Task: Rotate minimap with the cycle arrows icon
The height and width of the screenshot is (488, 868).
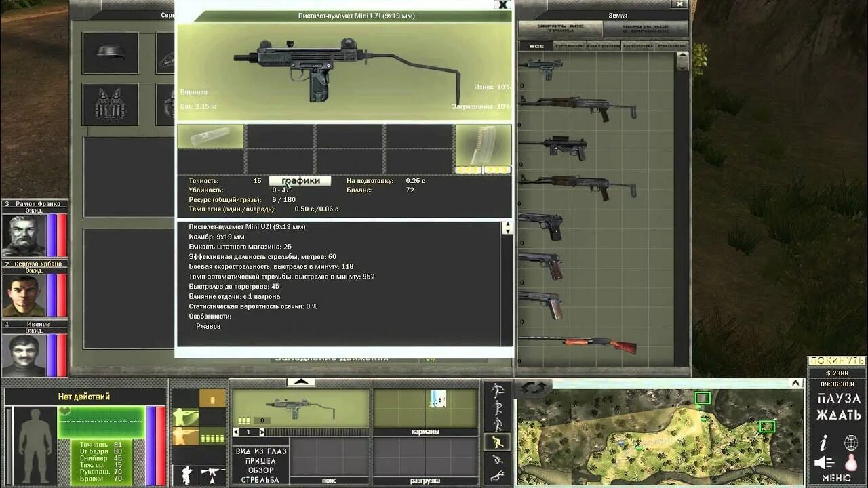Action: point(534,388)
